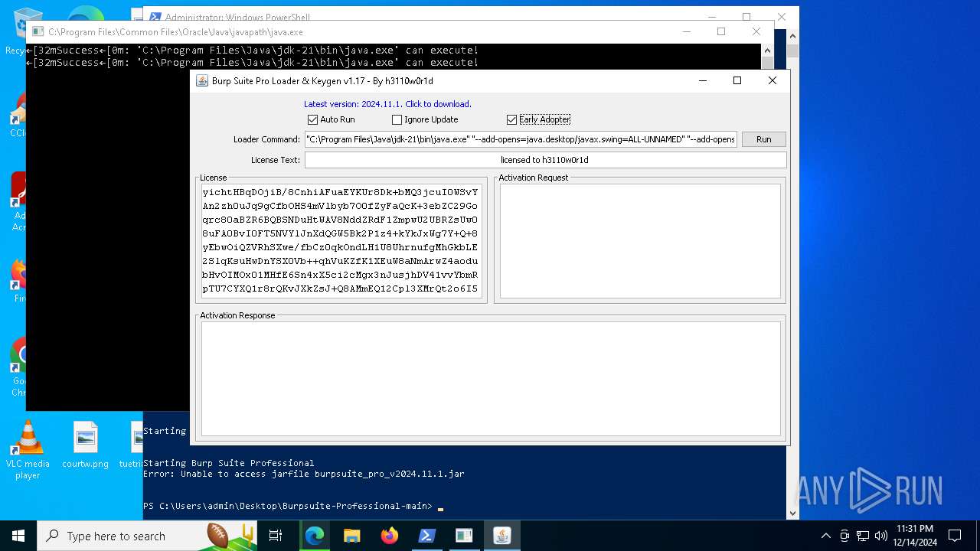Click the scroll-down arrow of PowerShell window
The image size is (980, 551).
(792, 514)
